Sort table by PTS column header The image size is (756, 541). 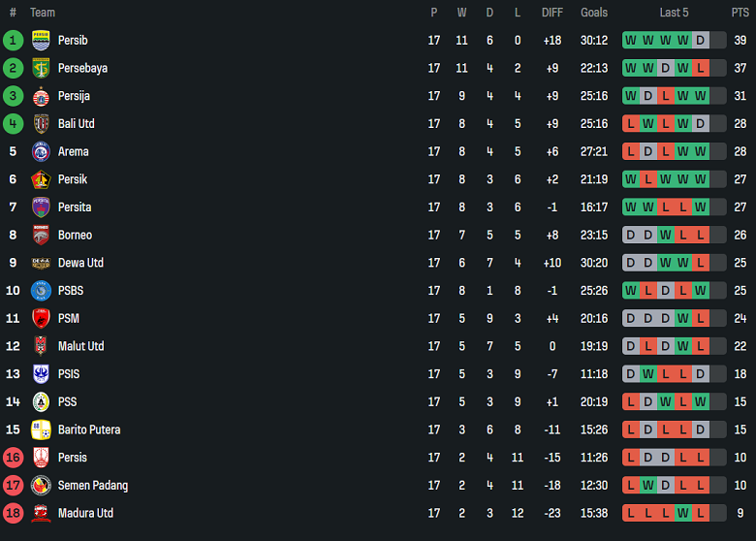(x=740, y=13)
